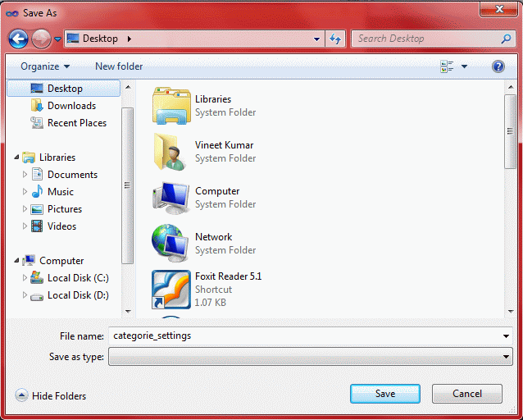This screenshot has height=420, width=523.
Task: Expand Local Disk (C:) node
Action: tap(25, 278)
